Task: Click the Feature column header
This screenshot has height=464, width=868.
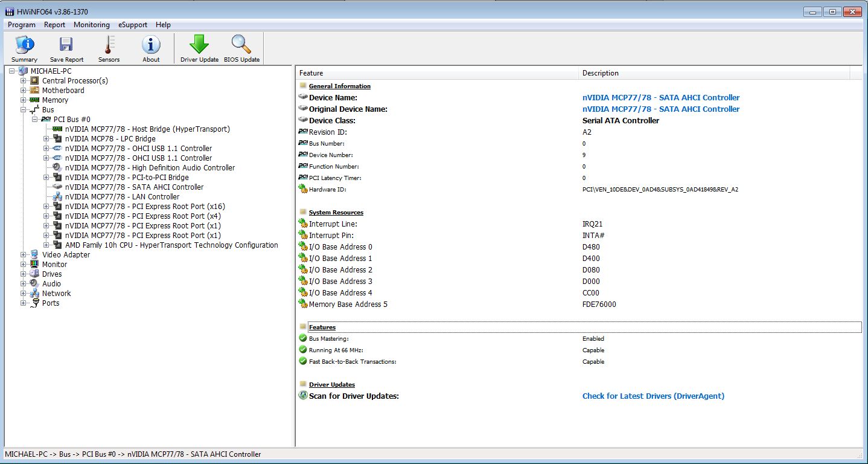Action: (437, 73)
